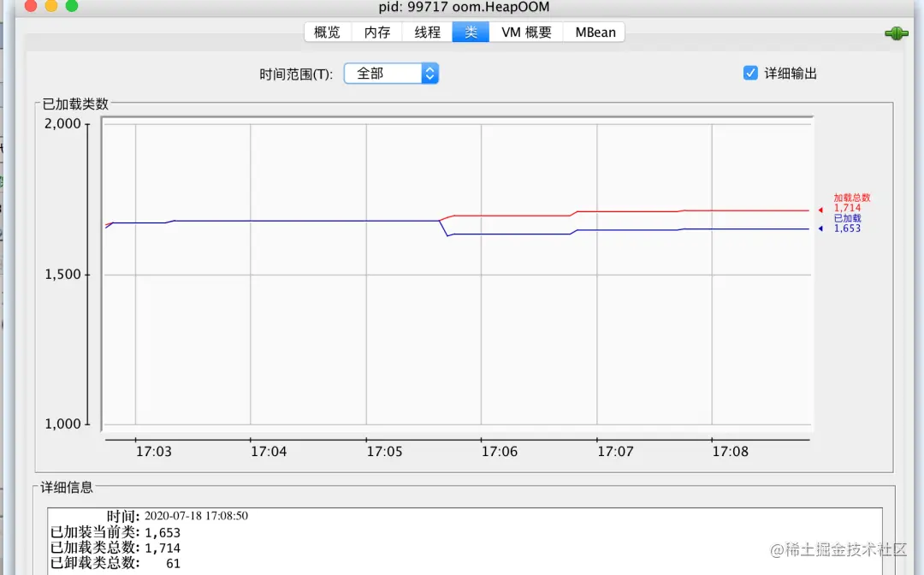This screenshot has width=924, height=575.
Task: Click the 已卸载类总数 61 line
Action: coord(115,563)
